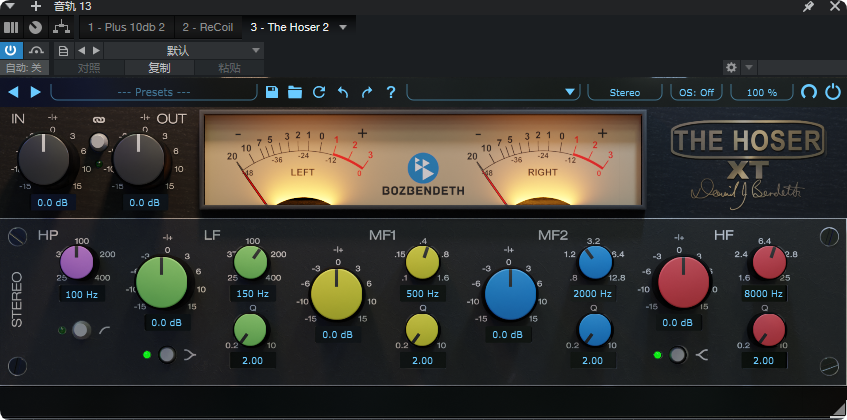Click the 100 Hz HP value field
847x420 pixels.
pyautogui.click(x=82, y=295)
